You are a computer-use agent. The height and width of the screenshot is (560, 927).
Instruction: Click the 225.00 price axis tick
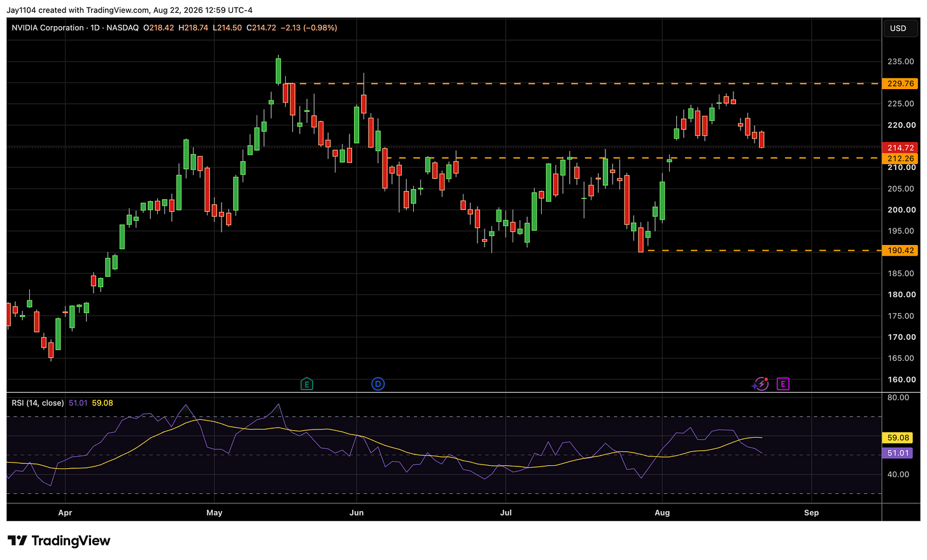click(x=901, y=104)
